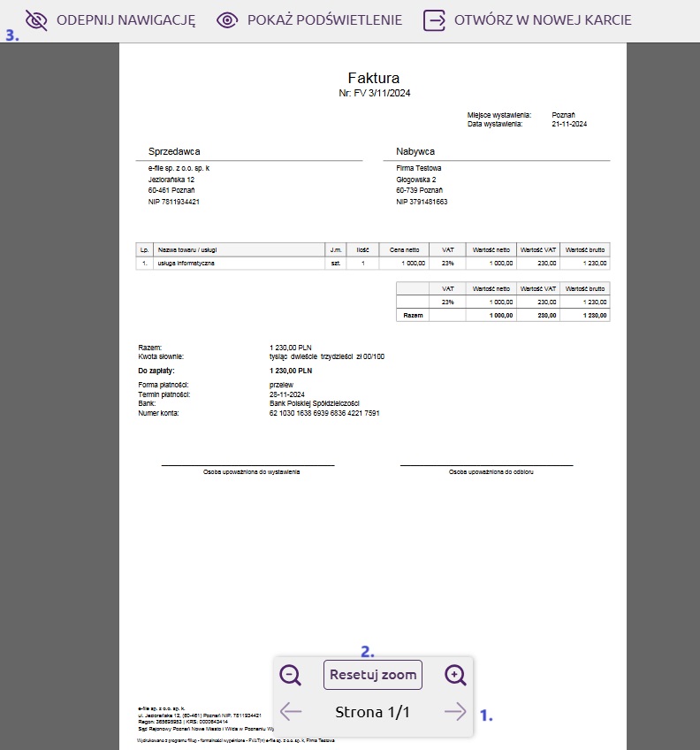Click the crossed-eye Odepnij nawigację icon

tap(36, 20)
